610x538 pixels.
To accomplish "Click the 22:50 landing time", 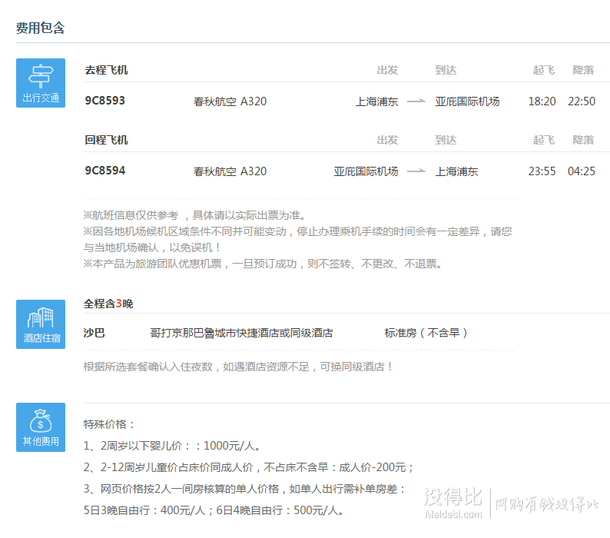I will 582,102.
